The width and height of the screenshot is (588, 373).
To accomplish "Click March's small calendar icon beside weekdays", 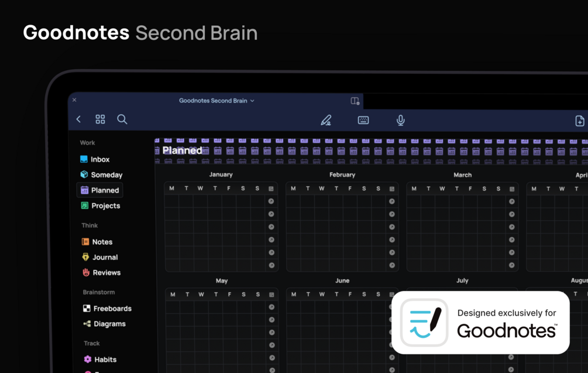I will [512, 189].
